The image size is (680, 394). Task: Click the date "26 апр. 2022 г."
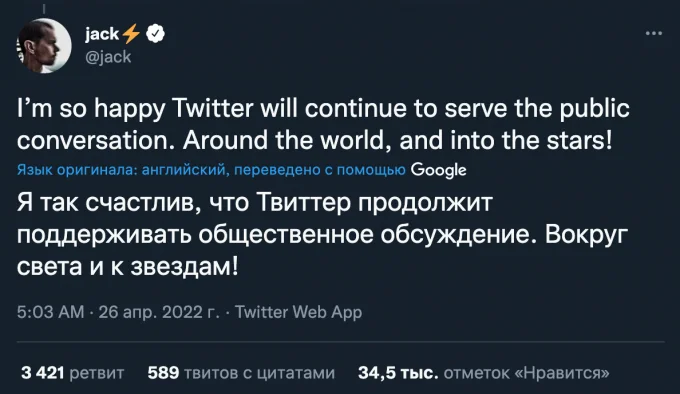click(159, 312)
